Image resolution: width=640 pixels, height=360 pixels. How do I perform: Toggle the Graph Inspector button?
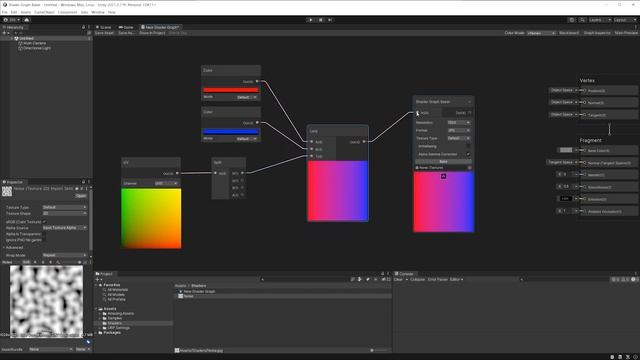tap(597, 33)
